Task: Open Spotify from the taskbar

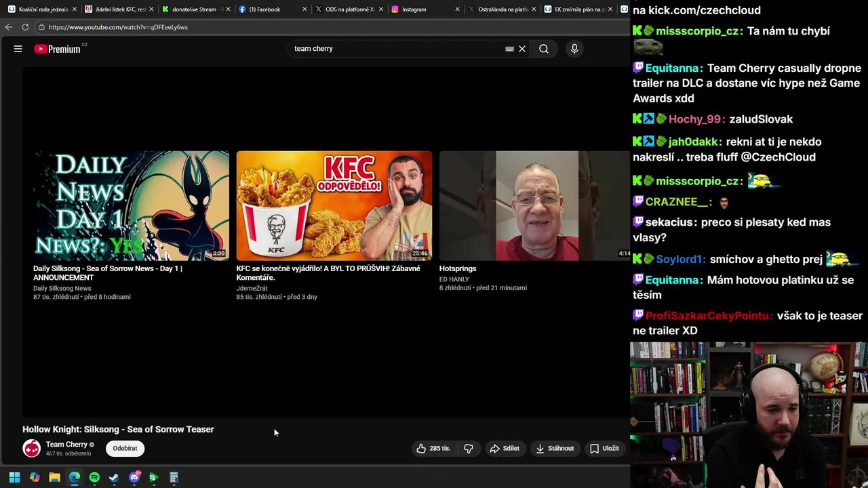Action: click(x=94, y=477)
